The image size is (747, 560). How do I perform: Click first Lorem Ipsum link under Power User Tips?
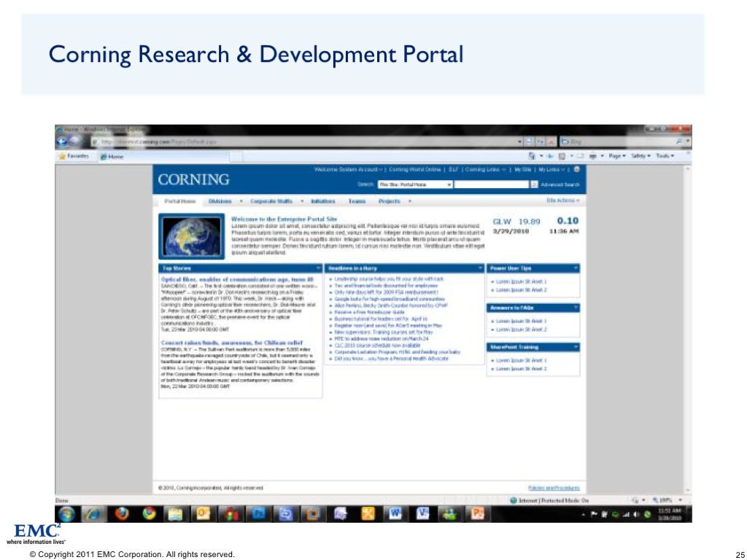pyautogui.click(x=521, y=282)
